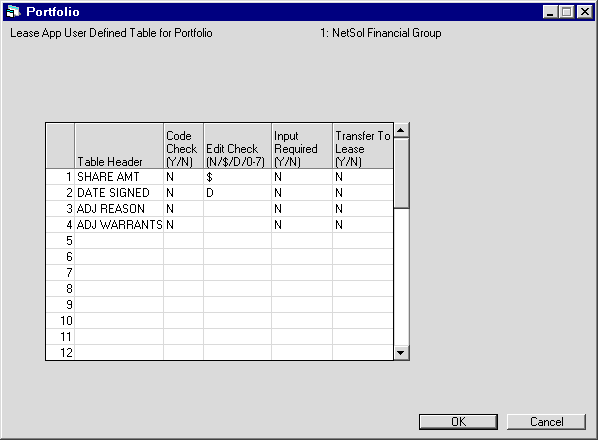The height and width of the screenshot is (440, 598).
Task: Click the Portfolio window title icon
Action: pyautogui.click(x=13, y=12)
